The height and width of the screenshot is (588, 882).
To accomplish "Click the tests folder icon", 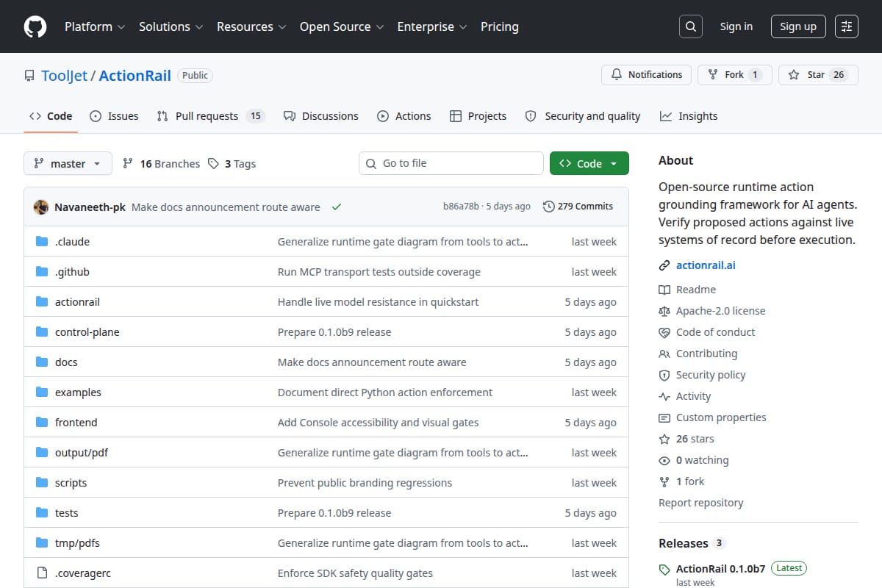I will click(42, 513).
